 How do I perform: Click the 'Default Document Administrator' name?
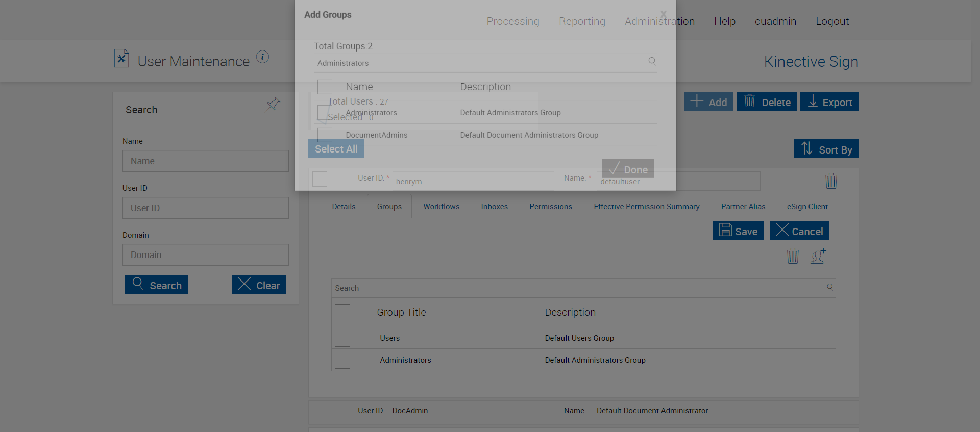click(652, 411)
